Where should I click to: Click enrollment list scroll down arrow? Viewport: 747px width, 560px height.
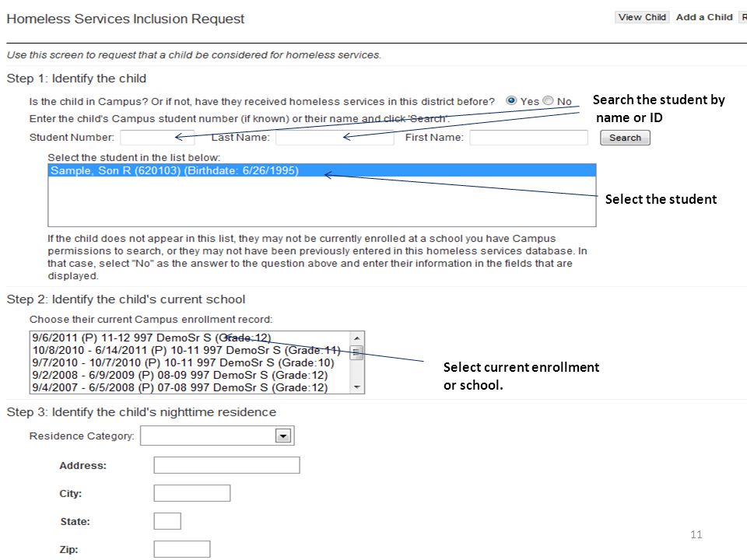click(357, 387)
